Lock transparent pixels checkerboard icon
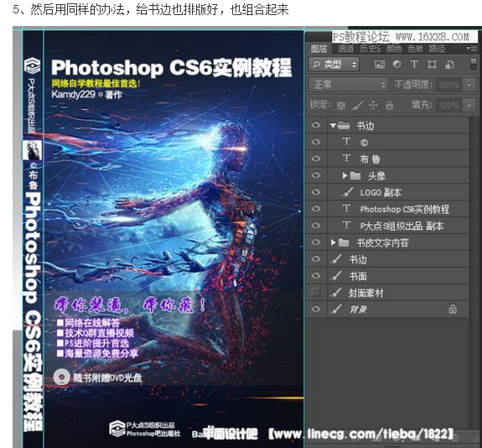Image resolution: width=482 pixels, height=448 pixels. point(340,106)
